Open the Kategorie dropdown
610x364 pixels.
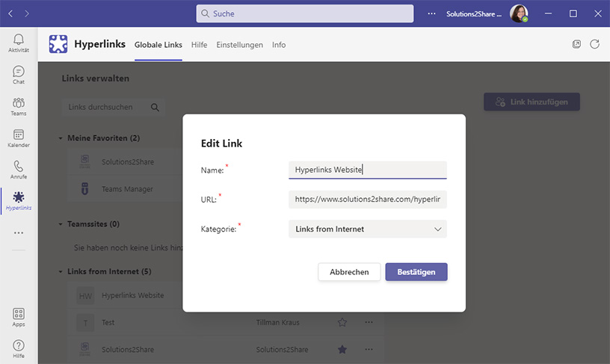pyautogui.click(x=368, y=229)
